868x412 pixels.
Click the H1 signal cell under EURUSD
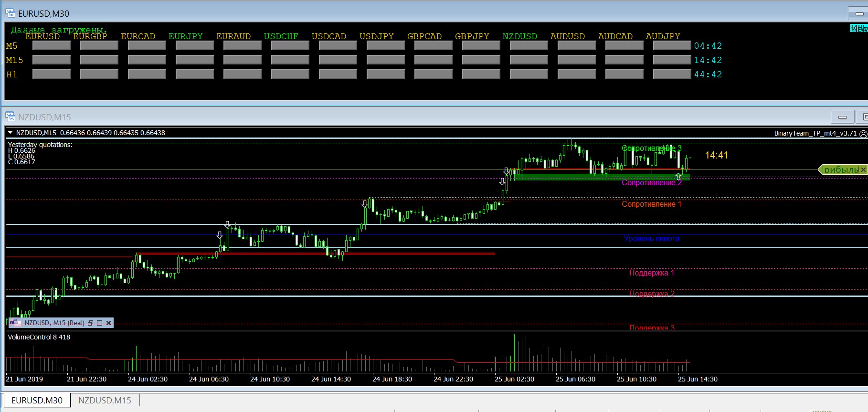[x=52, y=74]
